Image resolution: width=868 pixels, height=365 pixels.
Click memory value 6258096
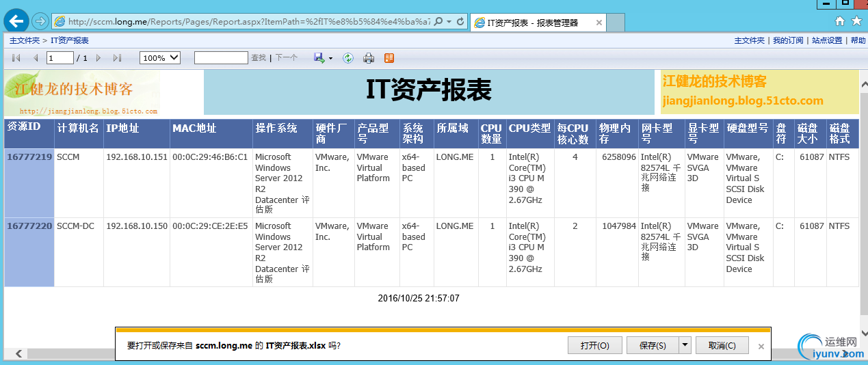(x=618, y=157)
